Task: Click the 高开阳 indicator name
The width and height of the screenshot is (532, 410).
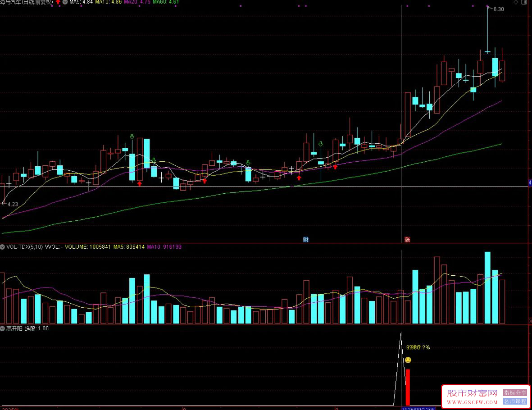Action: pyautogui.click(x=14, y=328)
